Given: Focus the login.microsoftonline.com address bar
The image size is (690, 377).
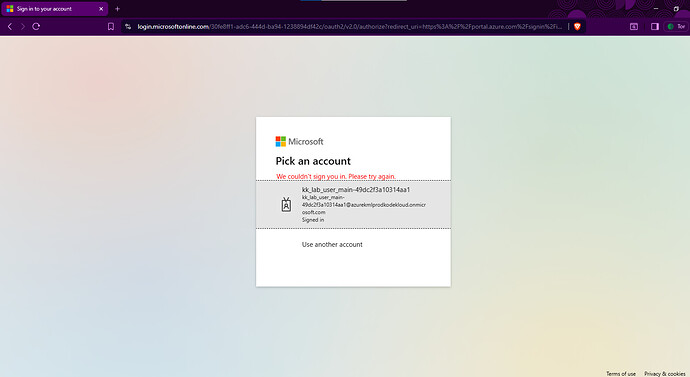Looking at the screenshot, I should [x=349, y=26].
